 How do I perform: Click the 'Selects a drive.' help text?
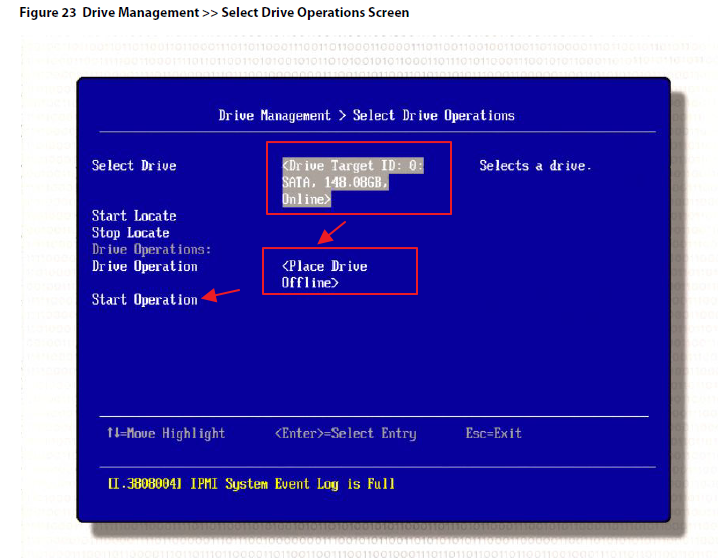[535, 165]
